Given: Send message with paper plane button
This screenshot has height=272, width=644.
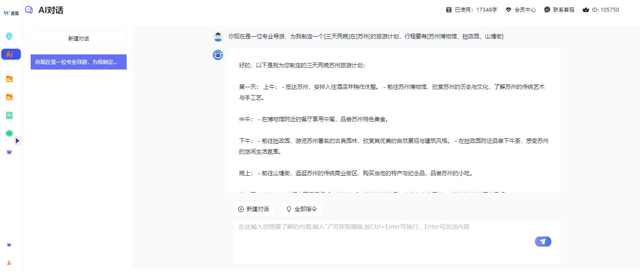Looking at the screenshot, I should click(543, 241).
